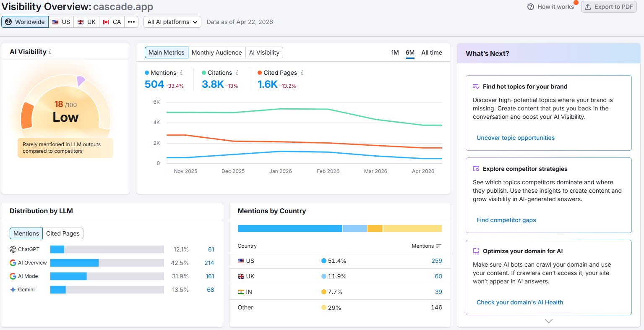The image size is (644, 330).
Task: Click the Data as of Apr 22, 2026 text
Action: point(240,22)
